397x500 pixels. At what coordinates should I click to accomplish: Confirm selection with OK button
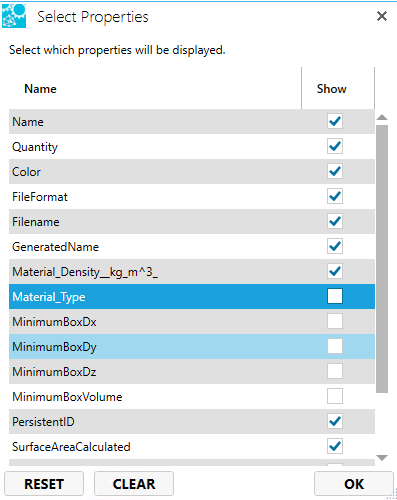point(354,484)
